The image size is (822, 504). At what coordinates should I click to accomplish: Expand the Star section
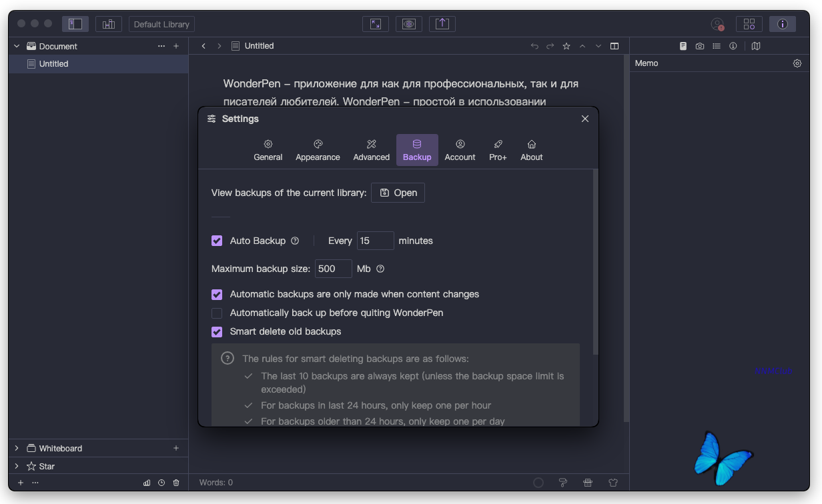(x=17, y=466)
